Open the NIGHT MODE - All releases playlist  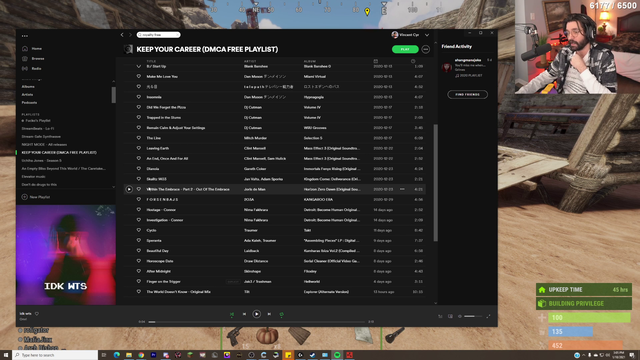pyautogui.click(x=44, y=144)
